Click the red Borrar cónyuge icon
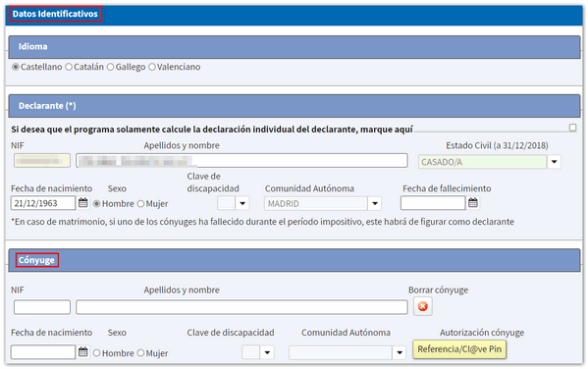 coord(423,306)
